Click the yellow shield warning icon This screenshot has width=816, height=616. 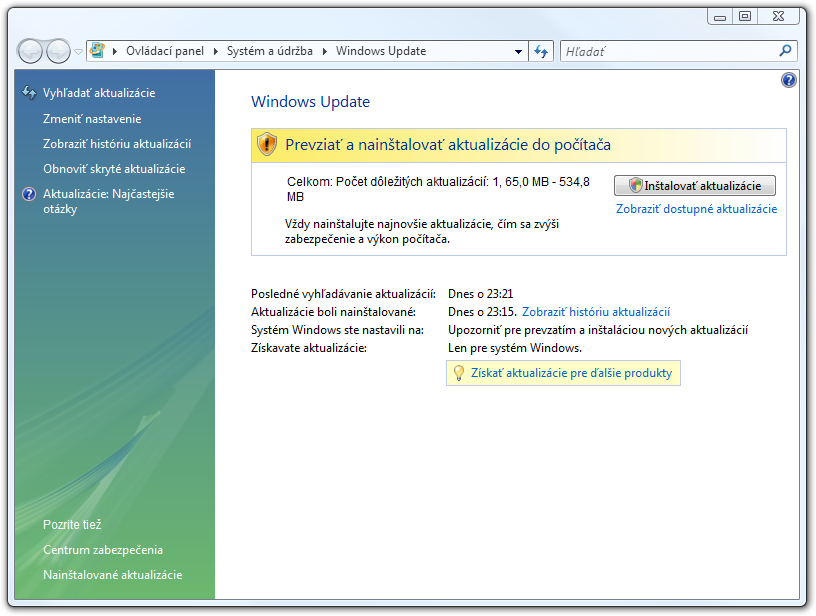tap(266, 144)
